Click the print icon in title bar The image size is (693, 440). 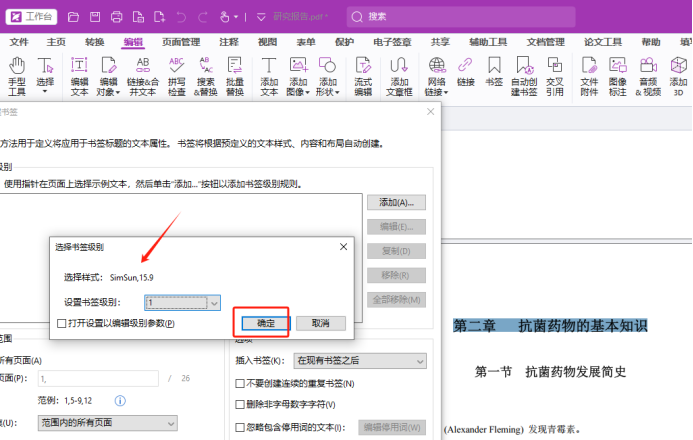pyautogui.click(x=116, y=16)
